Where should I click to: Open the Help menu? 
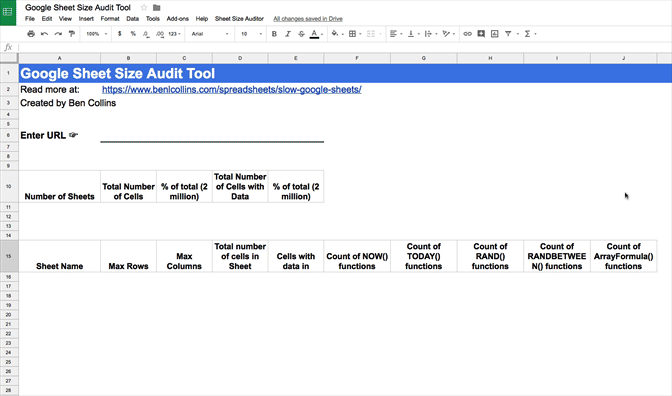pos(202,19)
